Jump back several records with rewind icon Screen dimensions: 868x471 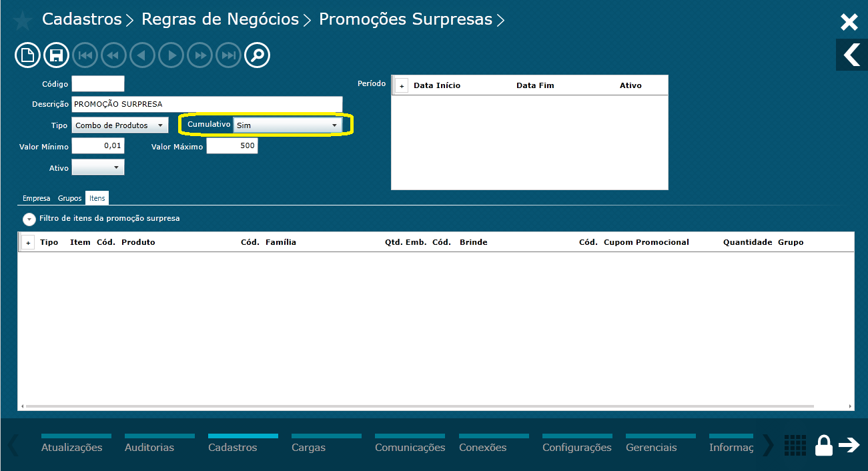(x=113, y=55)
